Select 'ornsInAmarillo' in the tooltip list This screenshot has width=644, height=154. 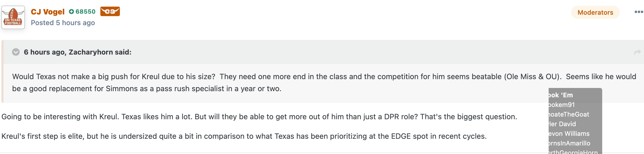tap(569, 143)
